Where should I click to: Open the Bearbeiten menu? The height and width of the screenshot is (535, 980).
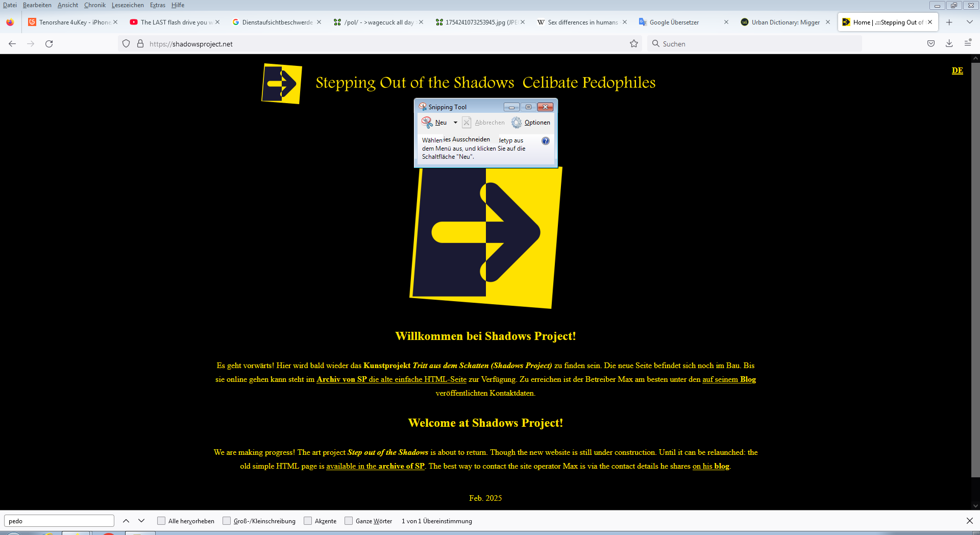pos(37,5)
